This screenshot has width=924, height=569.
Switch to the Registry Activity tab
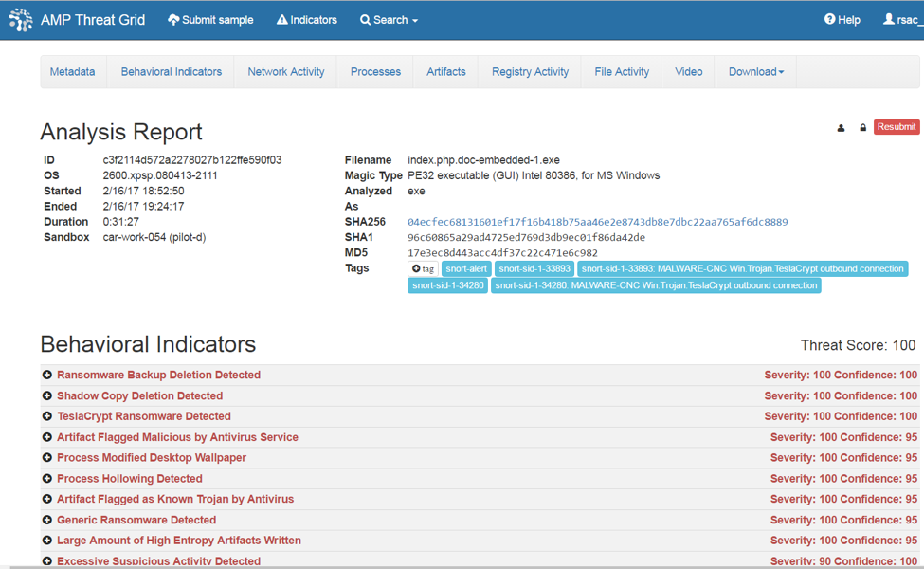click(x=530, y=72)
